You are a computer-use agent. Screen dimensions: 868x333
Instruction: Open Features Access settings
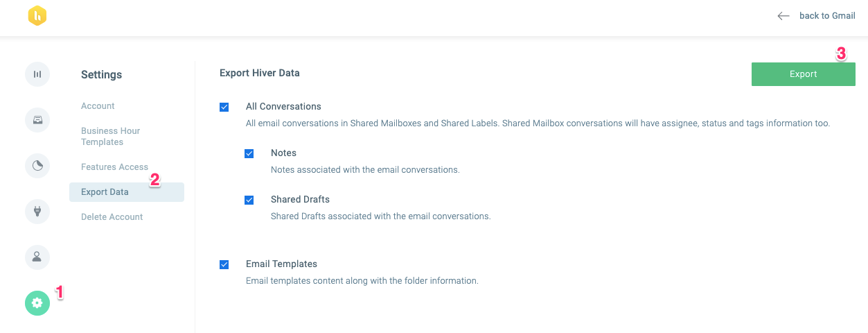coord(114,167)
